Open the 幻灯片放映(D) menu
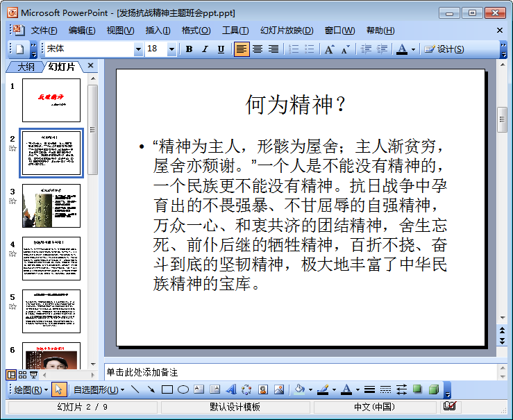This screenshot has height=420, width=513. (287, 31)
